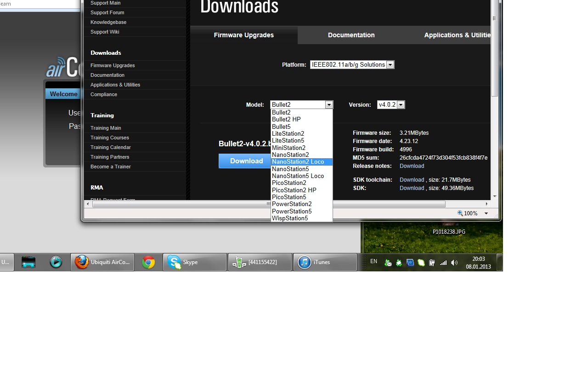This screenshot has width=588, height=368.
Task: View the Training Calendar sidebar link
Action: (111, 147)
